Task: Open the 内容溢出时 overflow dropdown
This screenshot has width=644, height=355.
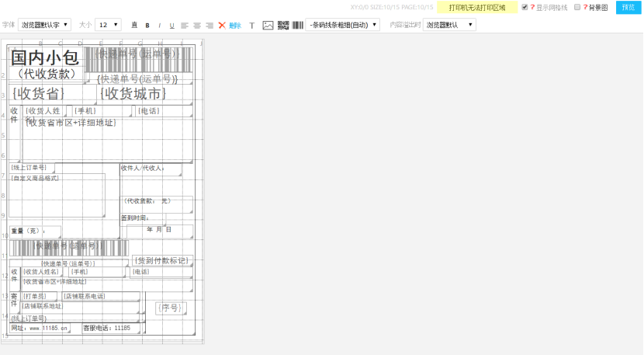Action: coord(448,25)
